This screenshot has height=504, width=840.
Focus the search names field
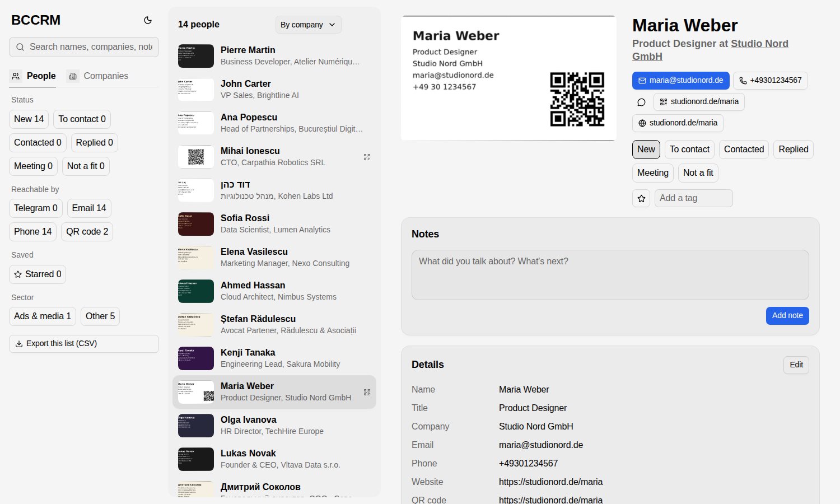click(x=84, y=47)
